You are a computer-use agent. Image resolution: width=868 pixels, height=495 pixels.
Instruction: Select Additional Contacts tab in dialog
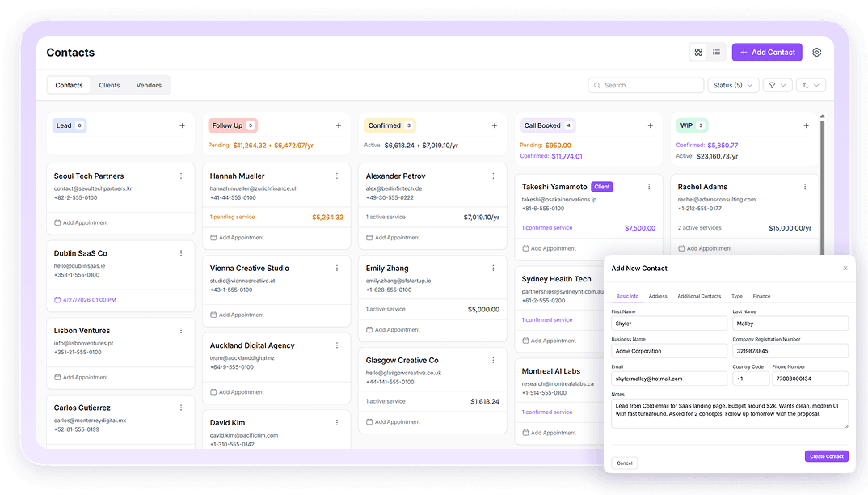click(699, 296)
